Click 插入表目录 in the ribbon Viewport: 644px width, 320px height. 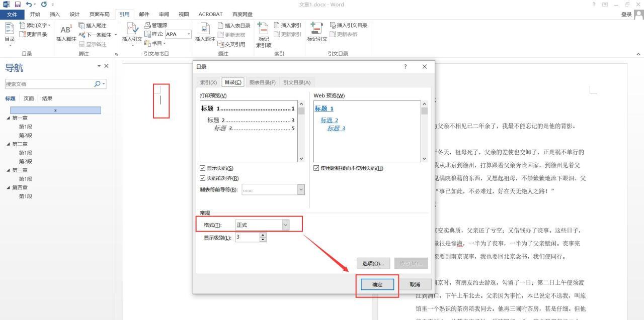(x=234, y=25)
